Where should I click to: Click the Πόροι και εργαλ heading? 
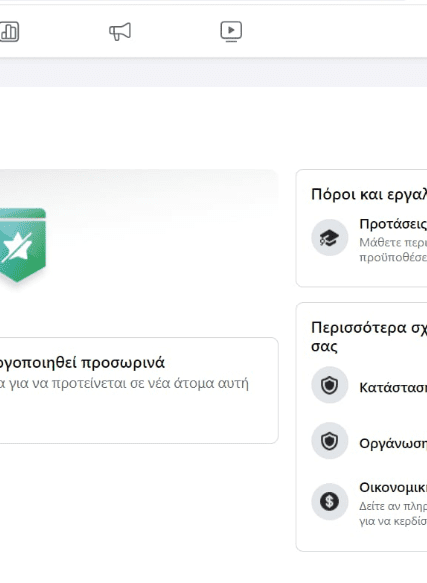[x=369, y=194]
